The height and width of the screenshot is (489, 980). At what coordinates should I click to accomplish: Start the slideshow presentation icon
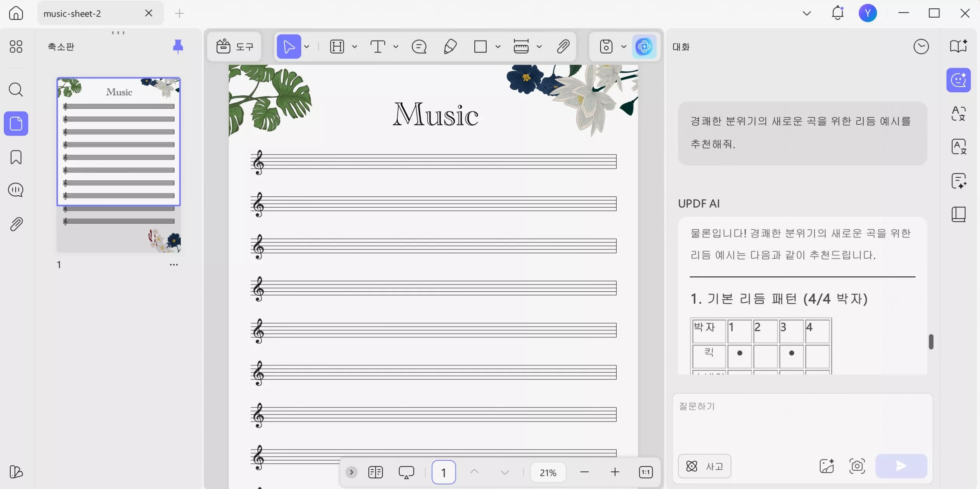pos(406,472)
